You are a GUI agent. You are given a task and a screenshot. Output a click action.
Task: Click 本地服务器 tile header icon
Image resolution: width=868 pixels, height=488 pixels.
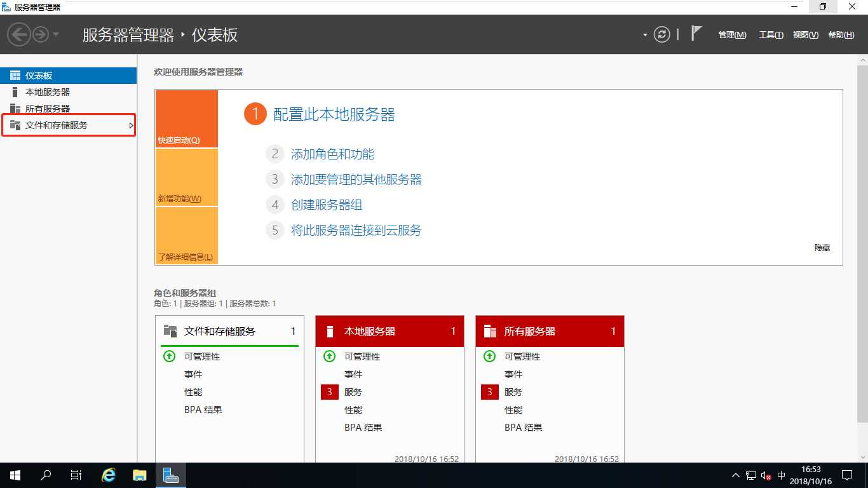(330, 331)
